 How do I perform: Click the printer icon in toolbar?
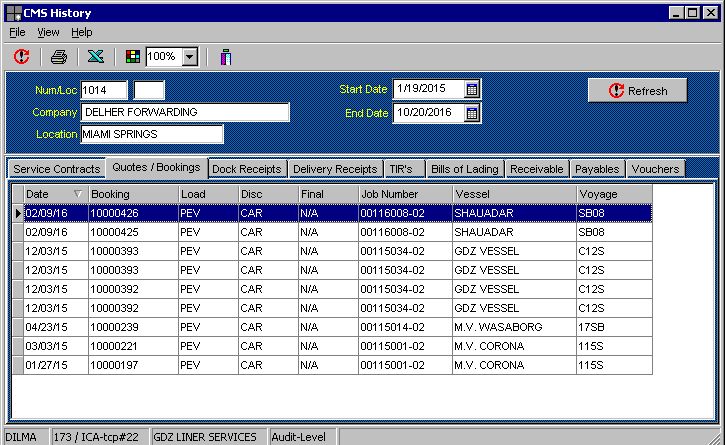point(59,57)
